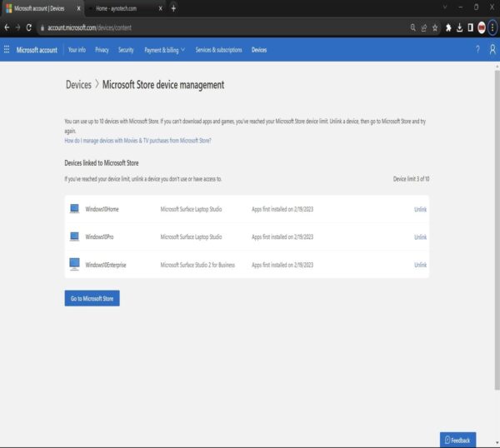
Task: Unlink the Windows10Pro device
Action: tap(420, 236)
